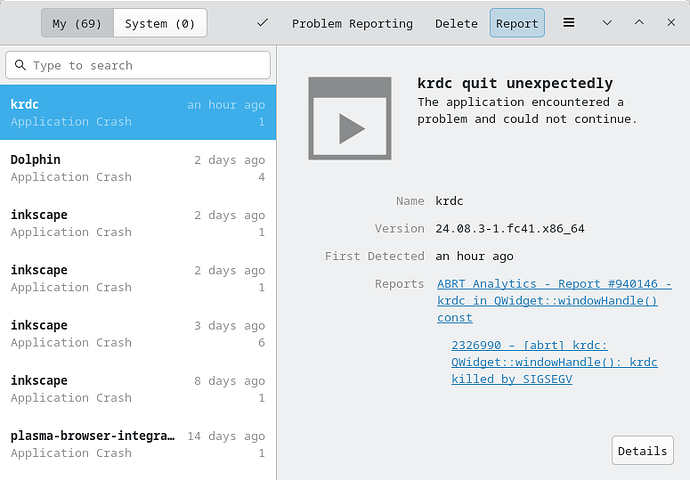
Task: Click the Dolphin crash count 4
Action: point(261,177)
